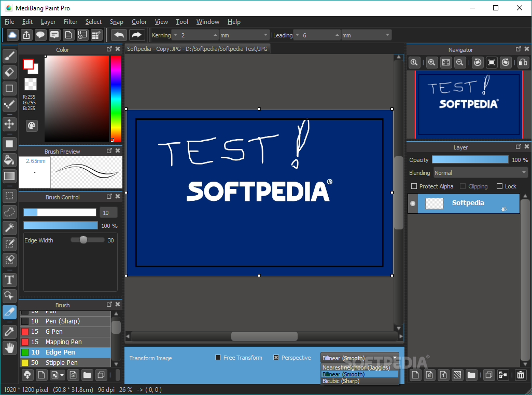Click the layer Opacity slider
Image resolution: width=532 pixels, height=395 pixels.
click(470, 160)
